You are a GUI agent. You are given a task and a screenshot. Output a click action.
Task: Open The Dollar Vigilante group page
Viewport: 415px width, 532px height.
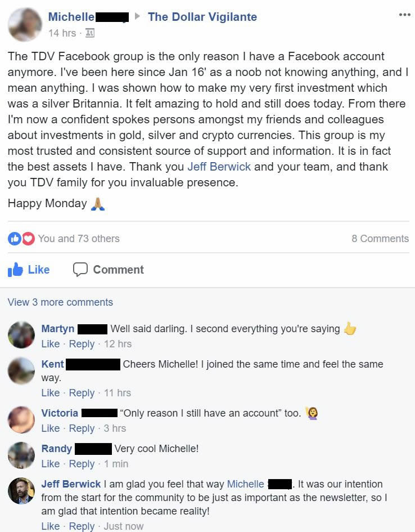point(202,17)
